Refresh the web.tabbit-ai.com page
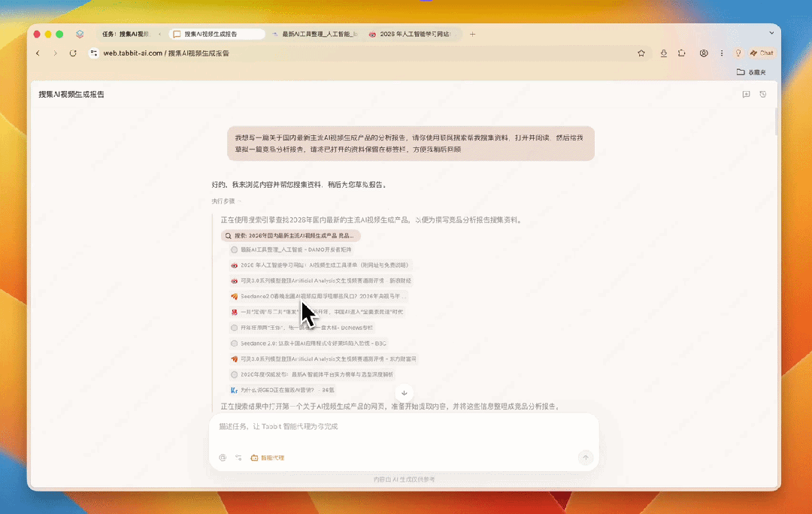Image resolution: width=812 pixels, height=514 pixels. pos(72,53)
